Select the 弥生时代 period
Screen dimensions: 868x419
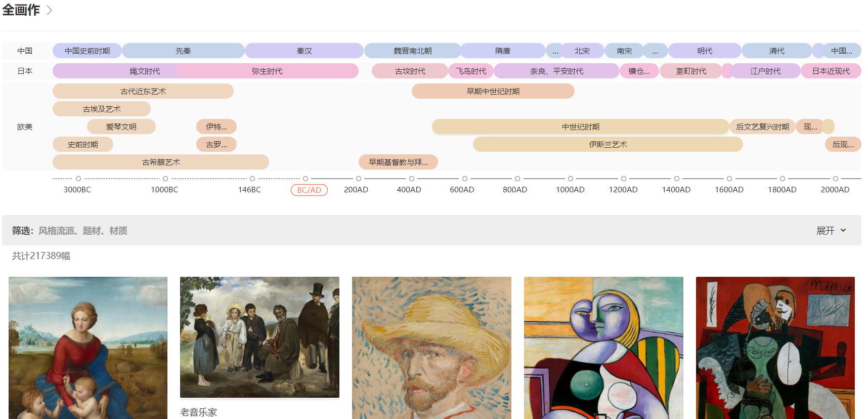tap(267, 71)
